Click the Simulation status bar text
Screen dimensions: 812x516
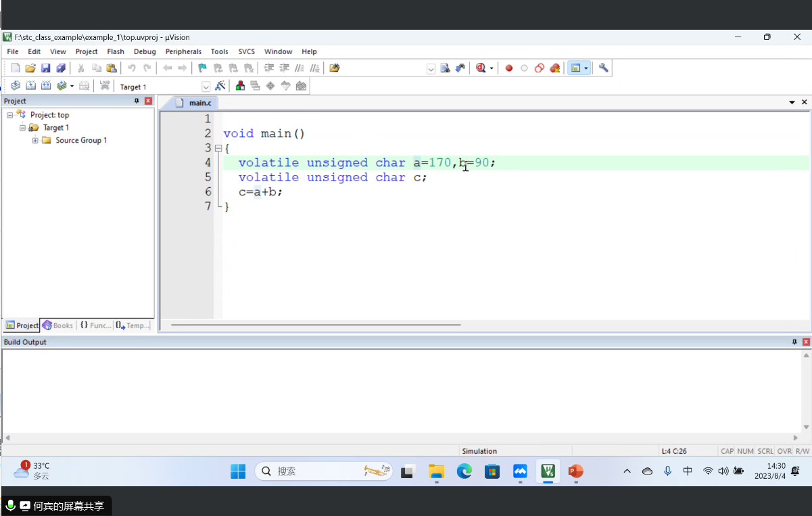coord(479,451)
